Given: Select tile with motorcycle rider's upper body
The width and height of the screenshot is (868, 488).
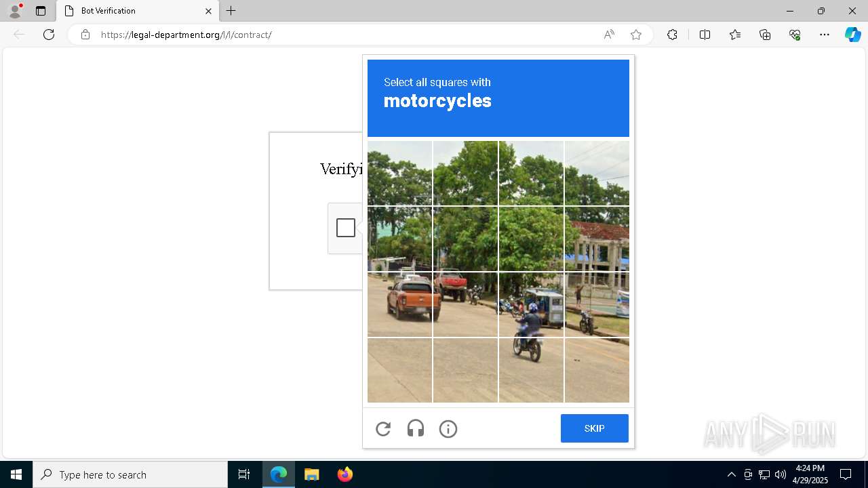Looking at the screenshot, I should tap(531, 304).
